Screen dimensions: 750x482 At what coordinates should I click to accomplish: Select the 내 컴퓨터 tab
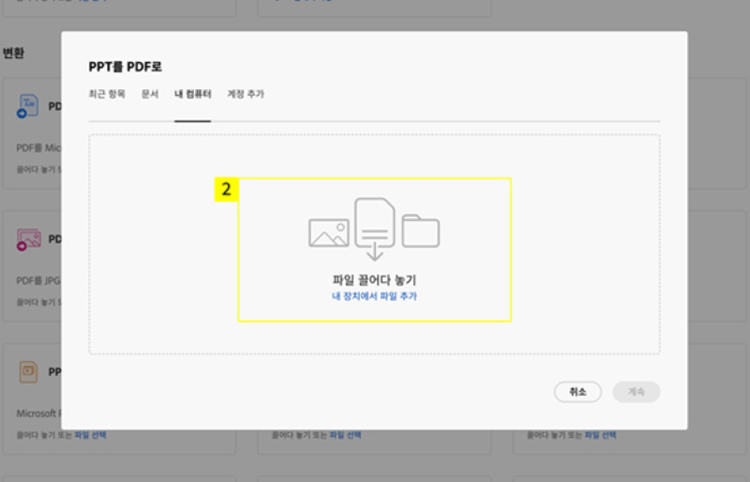click(193, 94)
